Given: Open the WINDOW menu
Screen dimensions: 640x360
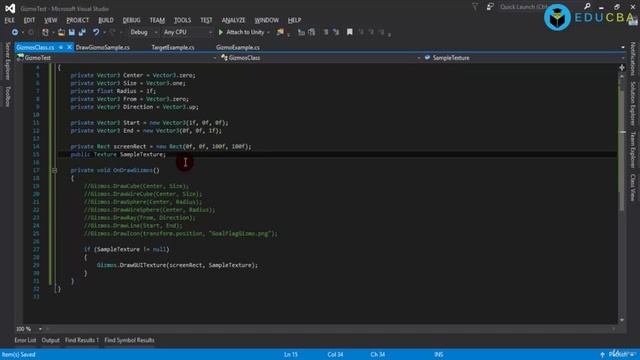Looking at the screenshot, I should click(267, 20).
